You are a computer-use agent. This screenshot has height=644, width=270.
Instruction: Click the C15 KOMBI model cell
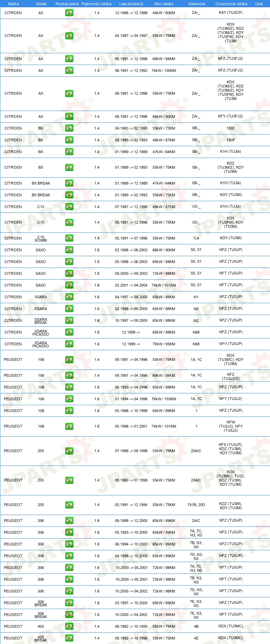(41, 239)
